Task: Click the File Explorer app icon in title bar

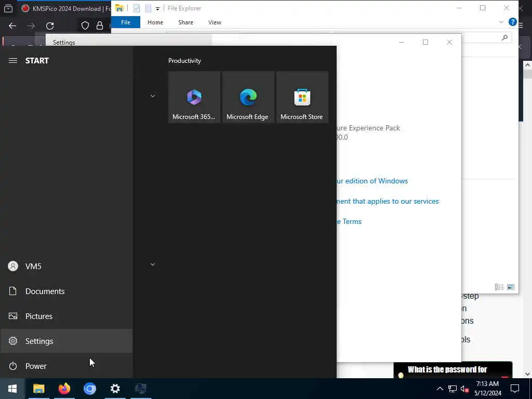Action: [x=119, y=8]
